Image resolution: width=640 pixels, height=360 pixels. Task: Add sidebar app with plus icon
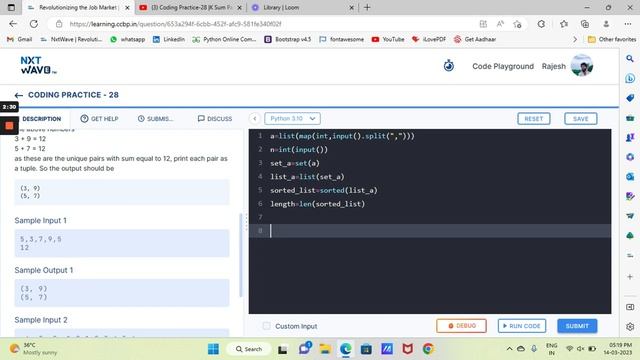coord(630,277)
